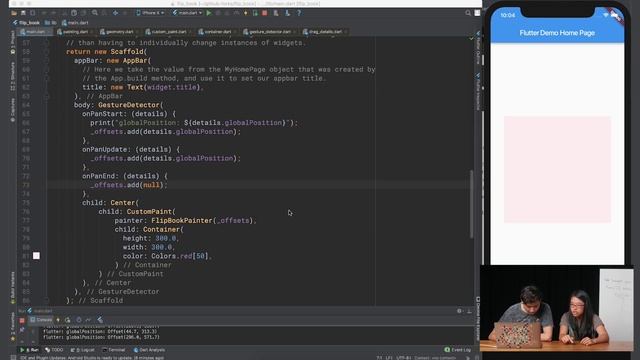640x360 pixels.
Task: Open the Favorites tool window on left sidebar
Action: pyautogui.click(x=13, y=327)
